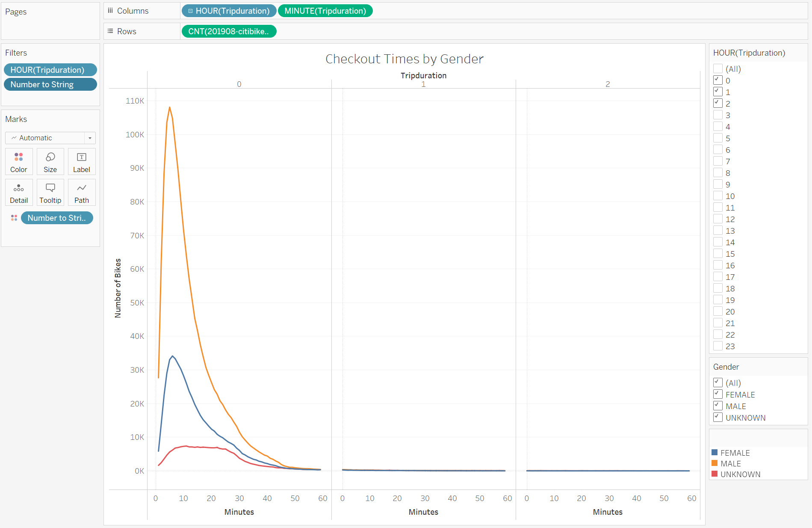The width and height of the screenshot is (812, 528).
Task: Check hour 12 checkbox
Action: (x=718, y=219)
